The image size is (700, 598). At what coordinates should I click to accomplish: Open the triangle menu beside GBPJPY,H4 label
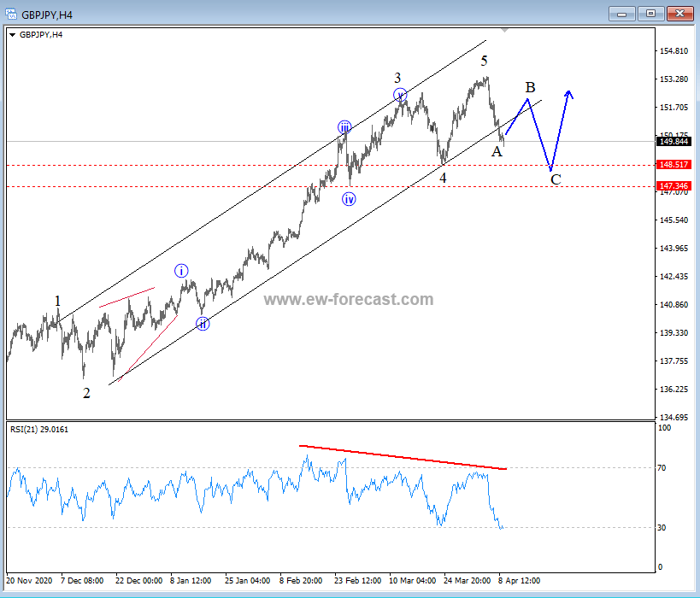(x=12, y=34)
